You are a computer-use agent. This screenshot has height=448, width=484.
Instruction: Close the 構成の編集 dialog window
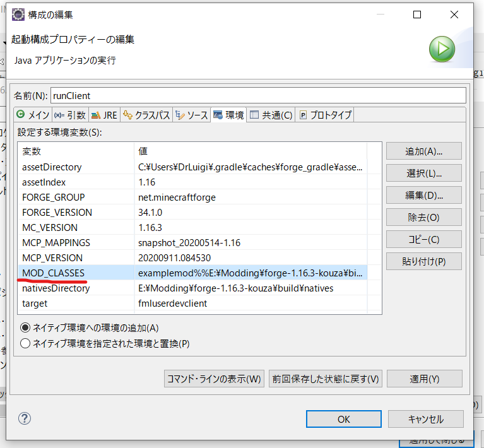coord(454,15)
